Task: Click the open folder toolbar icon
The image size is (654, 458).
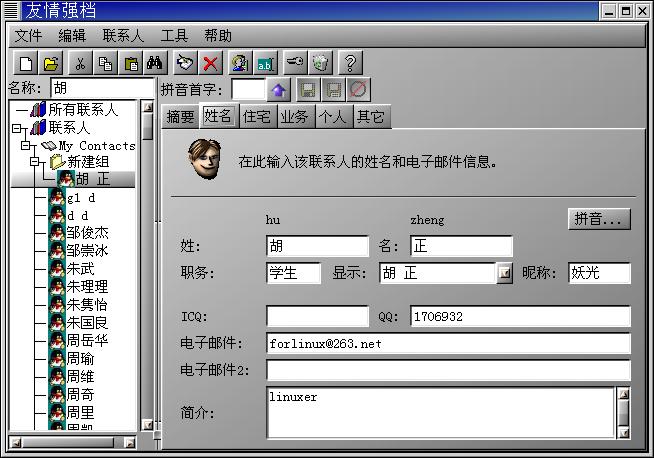Action: (x=50, y=64)
